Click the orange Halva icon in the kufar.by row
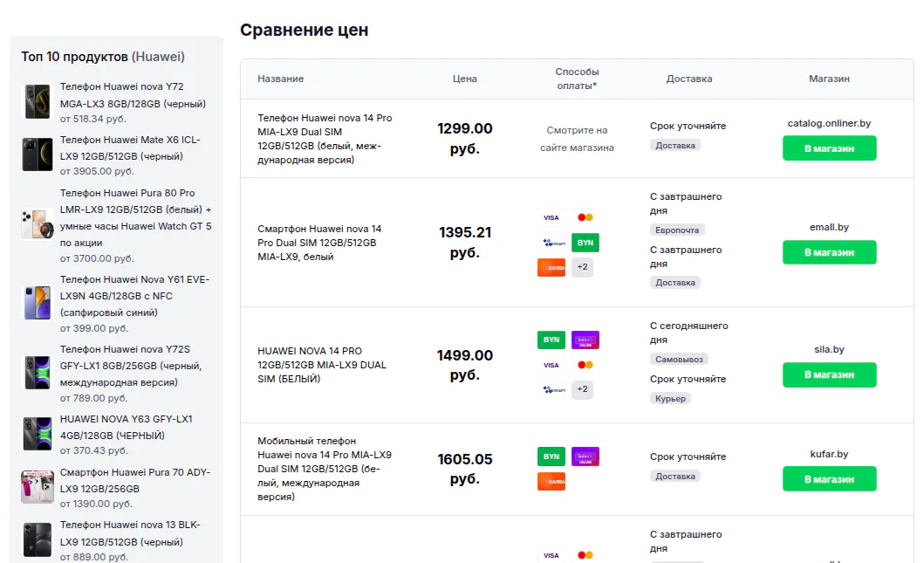 [x=551, y=482]
